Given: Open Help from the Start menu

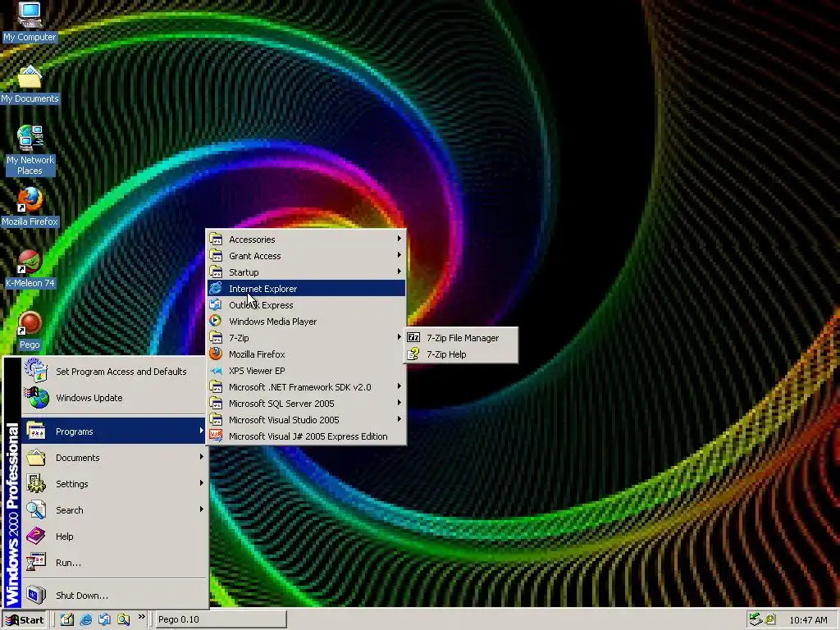Looking at the screenshot, I should [x=114, y=536].
